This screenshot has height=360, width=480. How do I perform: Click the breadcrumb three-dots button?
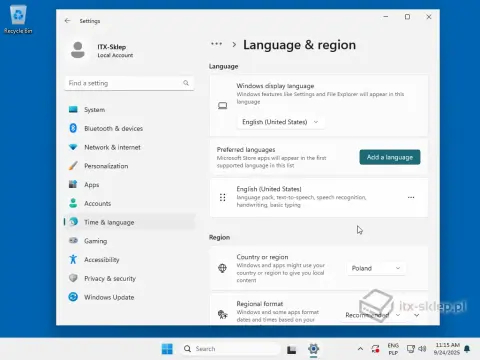[216, 44]
